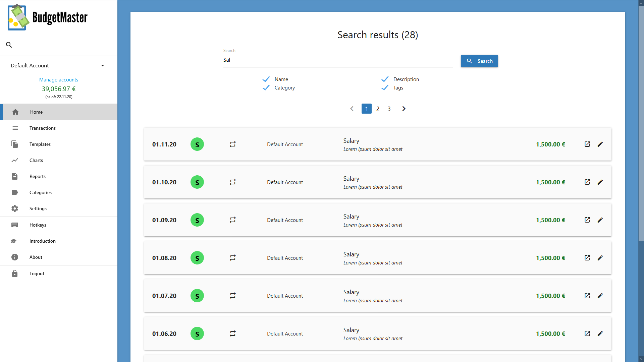Click the 1,500.00 € amount on the 01.09.20 row
644x362 pixels.
(550, 220)
